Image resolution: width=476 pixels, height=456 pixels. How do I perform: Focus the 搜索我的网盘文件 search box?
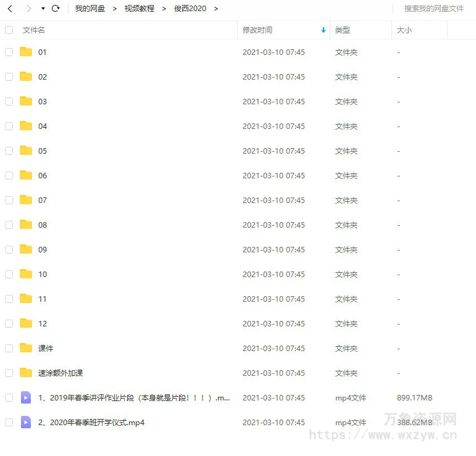[x=433, y=9]
